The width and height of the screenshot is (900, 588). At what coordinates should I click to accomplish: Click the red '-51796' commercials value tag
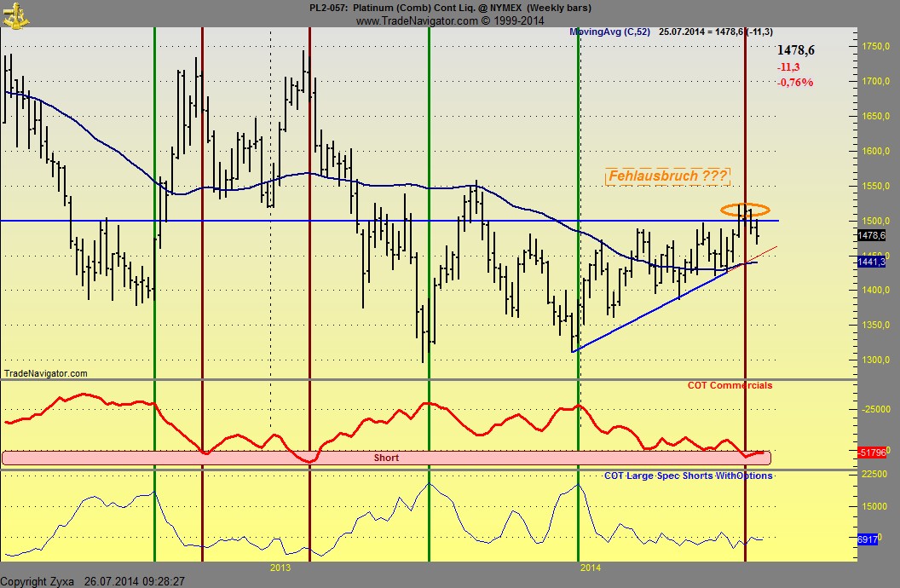(x=872, y=452)
